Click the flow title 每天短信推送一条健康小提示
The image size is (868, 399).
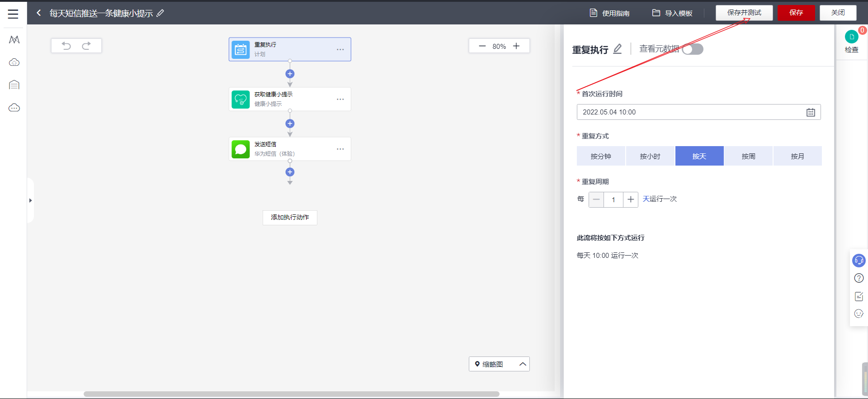[101, 13]
